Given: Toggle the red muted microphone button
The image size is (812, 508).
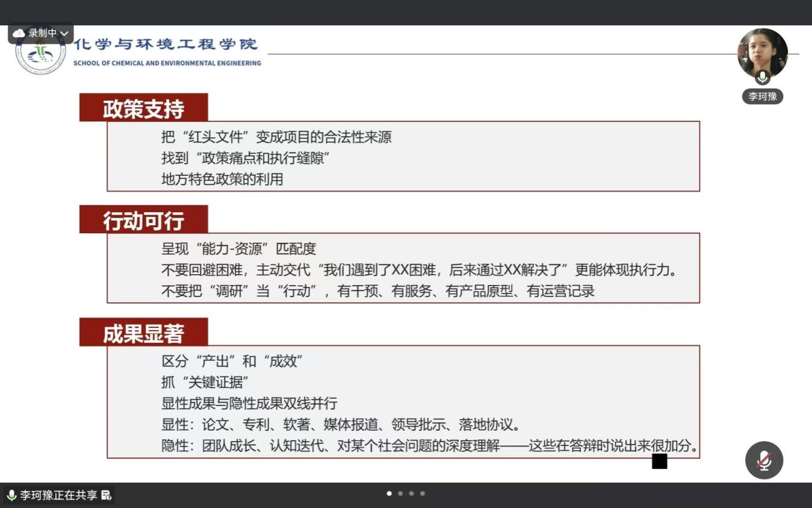Looking at the screenshot, I should 764,460.
